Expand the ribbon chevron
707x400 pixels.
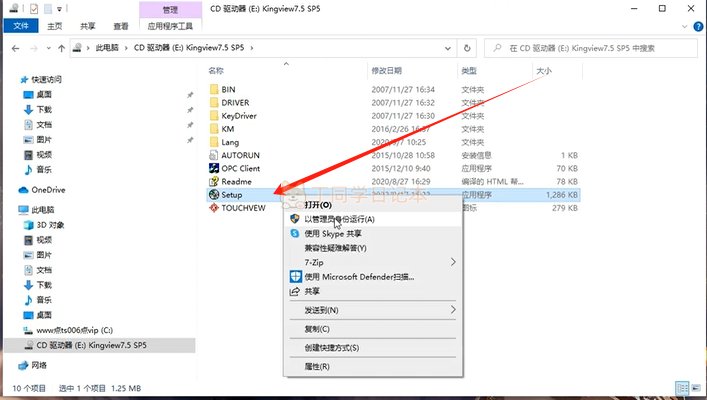(x=684, y=27)
